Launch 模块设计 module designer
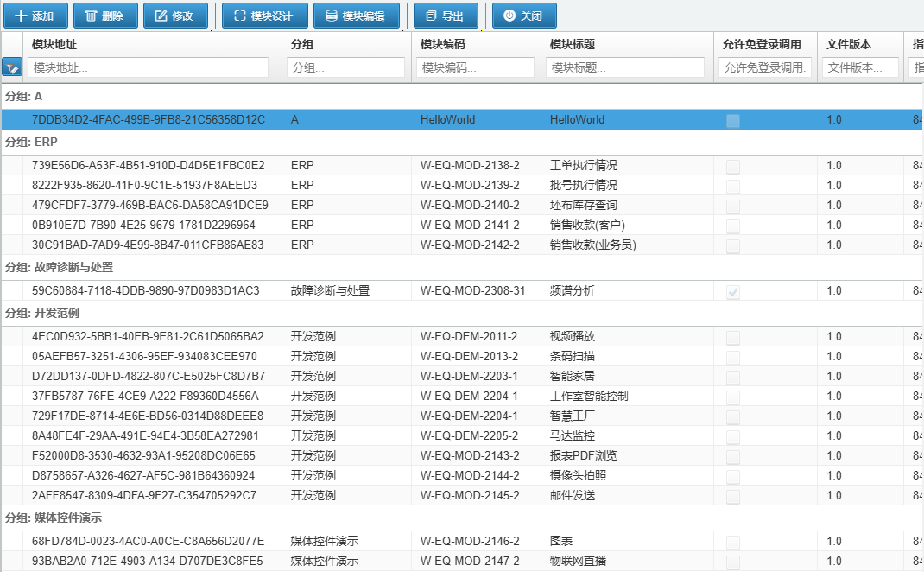This screenshot has width=924, height=572. [x=264, y=16]
